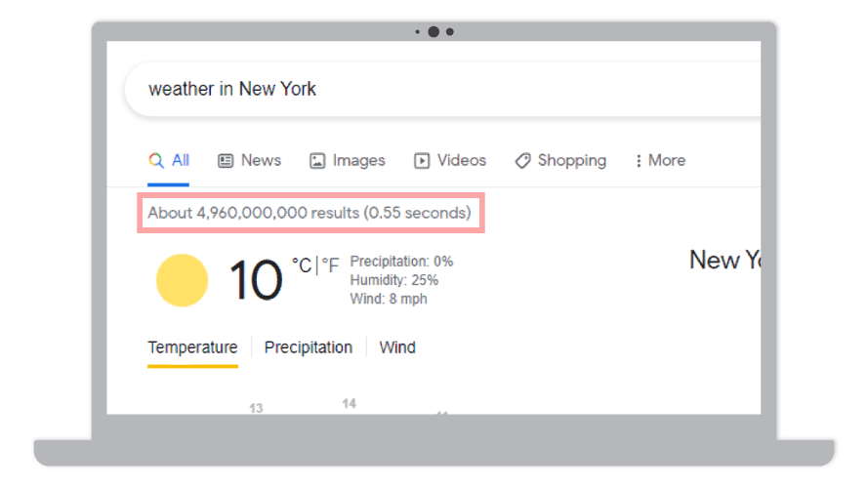Viewport: 868px width, 488px height.
Task: Click the Precipitation: 0% value
Action: (402, 262)
